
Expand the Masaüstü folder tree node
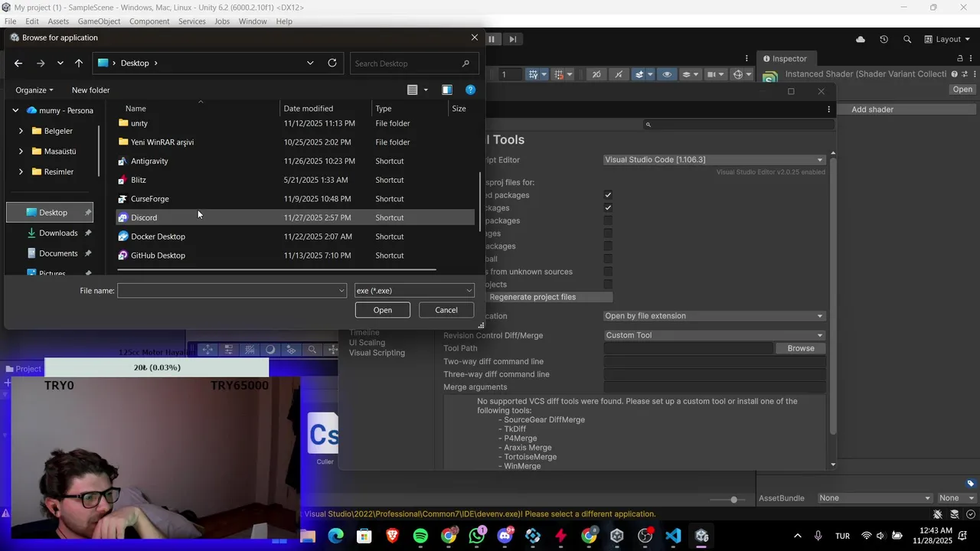(x=21, y=152)
